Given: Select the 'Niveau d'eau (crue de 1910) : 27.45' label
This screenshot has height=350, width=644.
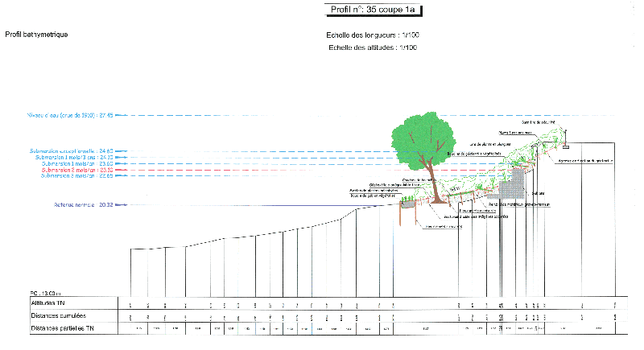Looking at the screenshot, I should 70,115.
